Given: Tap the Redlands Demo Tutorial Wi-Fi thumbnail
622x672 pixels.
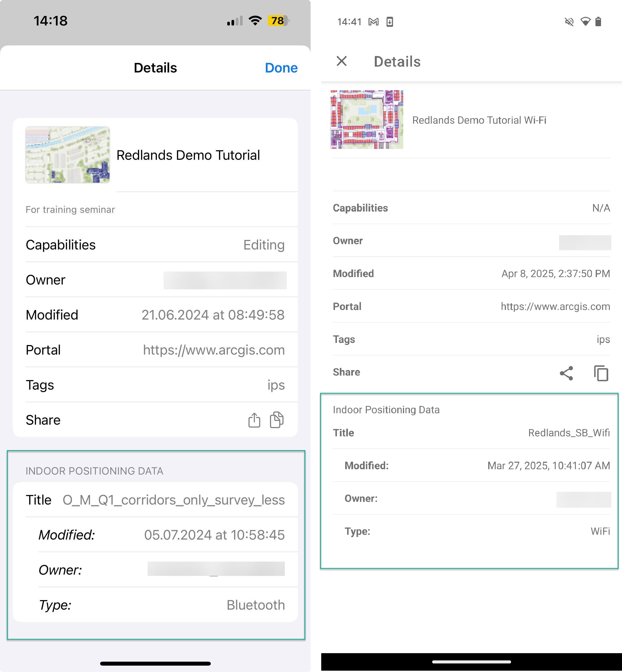Looking at the screenshot, I should click(x=367, y=119).
